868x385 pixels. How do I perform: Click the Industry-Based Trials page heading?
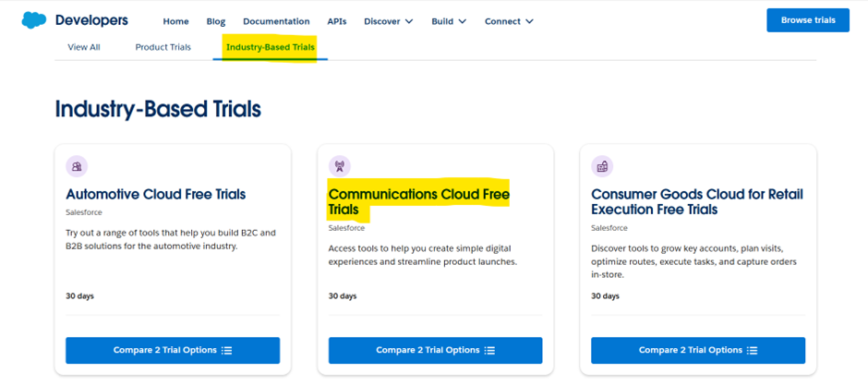158,110
